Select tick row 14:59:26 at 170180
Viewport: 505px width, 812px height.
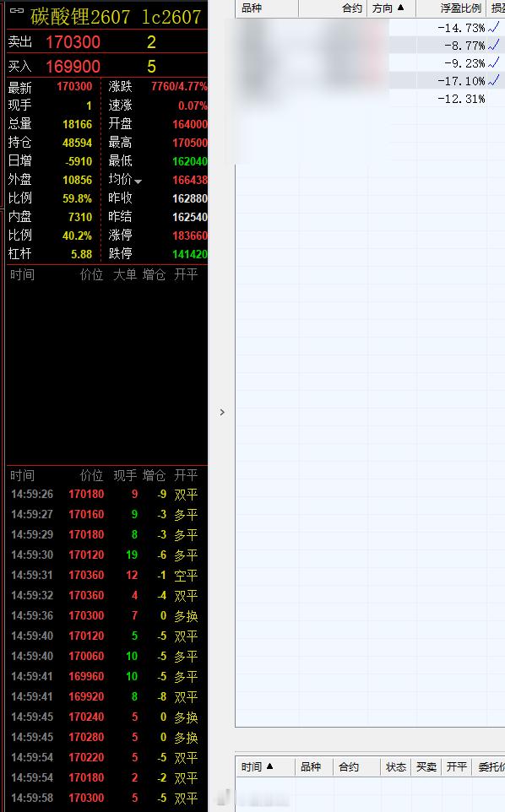(105, 494)
